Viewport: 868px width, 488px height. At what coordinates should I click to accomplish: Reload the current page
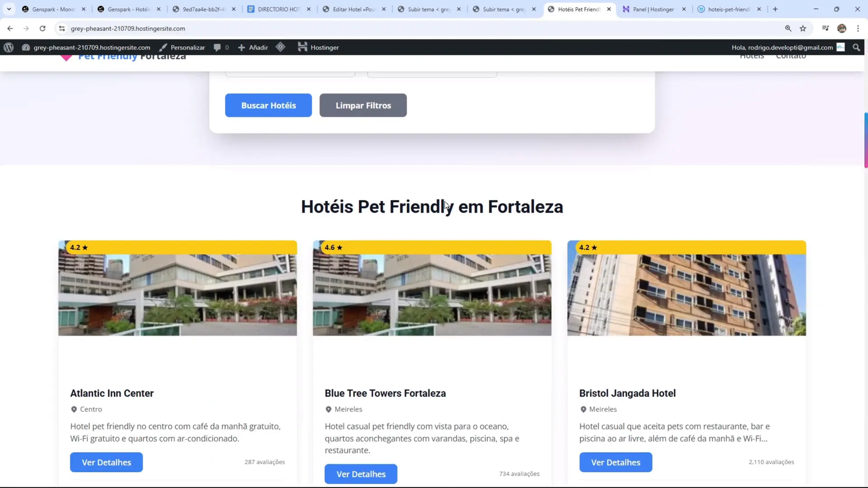click(42, 28)
